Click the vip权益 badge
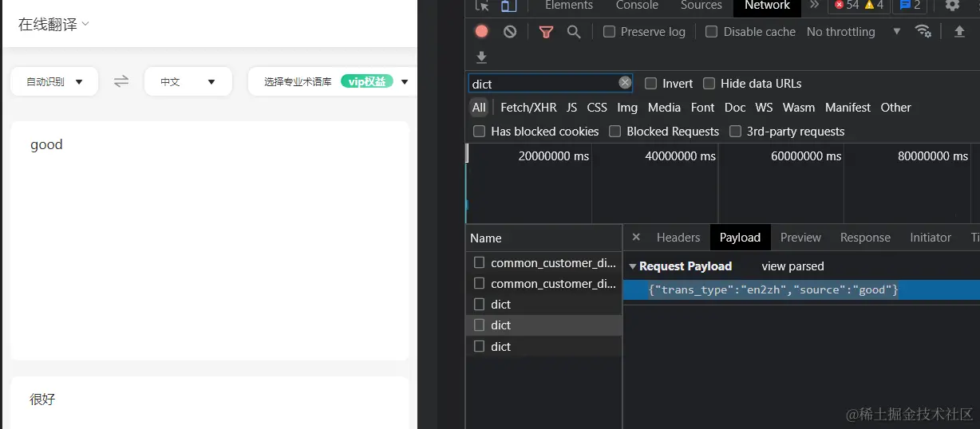This screenshot has width=980, height=429. click(366, 81)
